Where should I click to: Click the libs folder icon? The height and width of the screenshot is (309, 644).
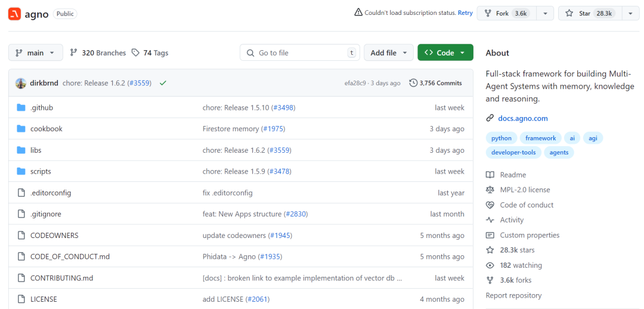point(21,150)
